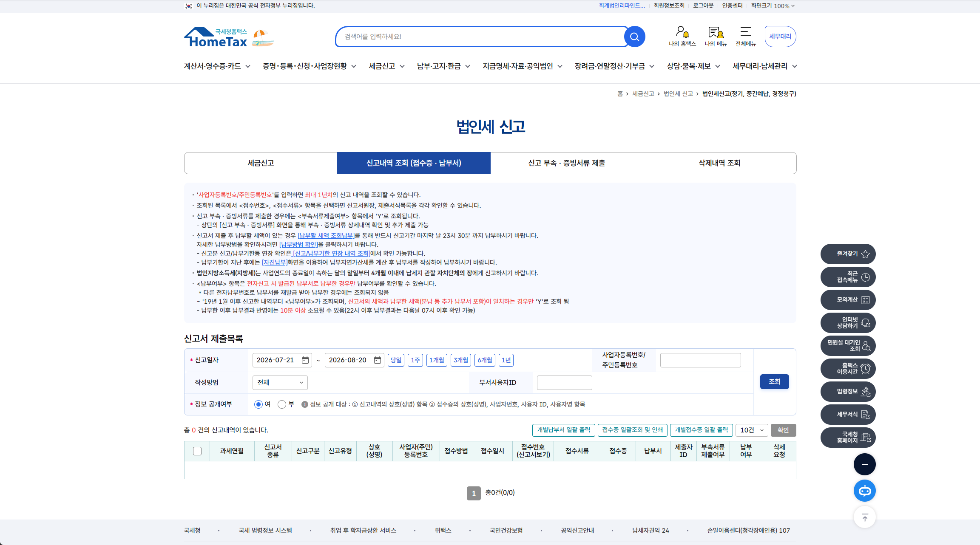Expand the 장려금·연말정산·기부금 menu
The image size is (980, 545).
(614, 66)
